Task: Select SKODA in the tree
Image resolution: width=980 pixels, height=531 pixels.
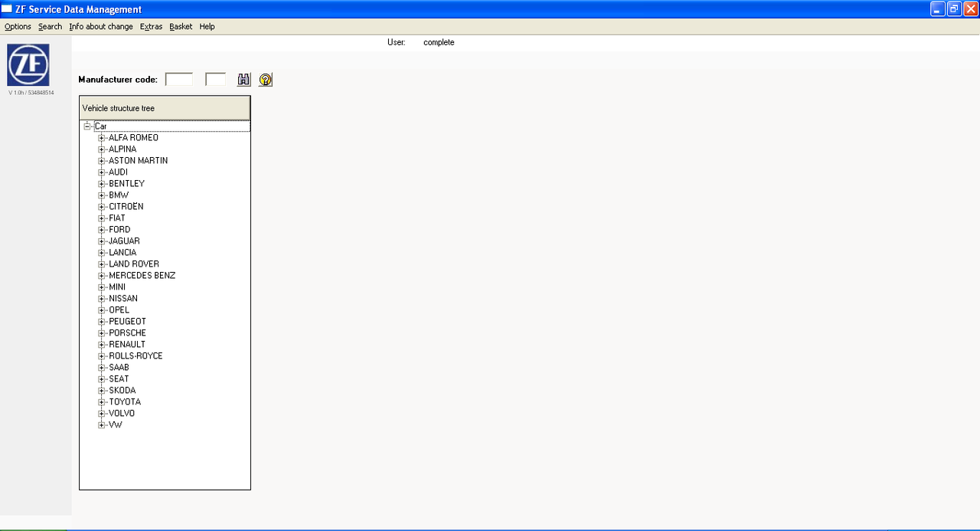Action: [122, 391]
